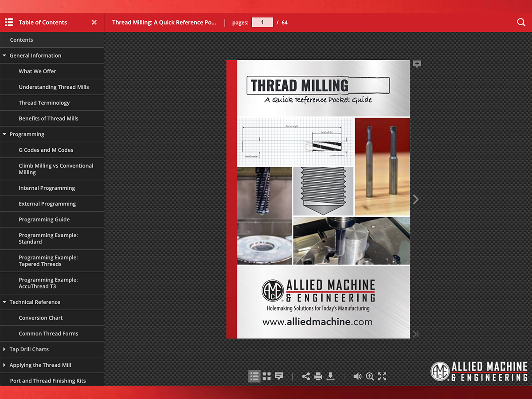Zoom in with magnifier plus icon

pos(370,376)
